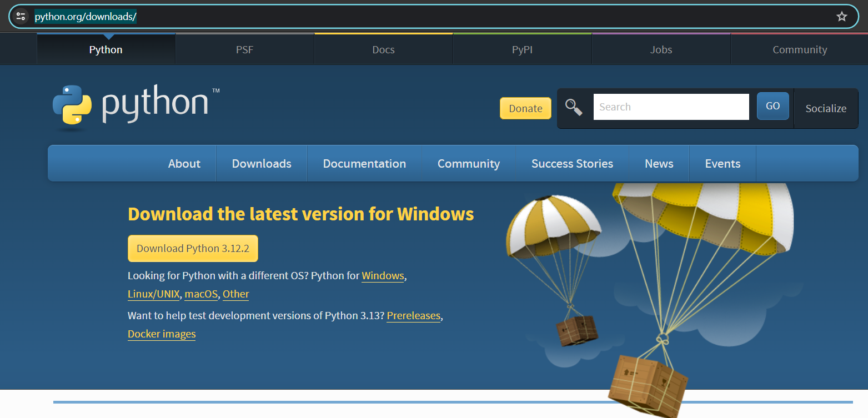868x418 pixels.
Task: Open the Community item in blue navigation bar
Action: point(469,164)
